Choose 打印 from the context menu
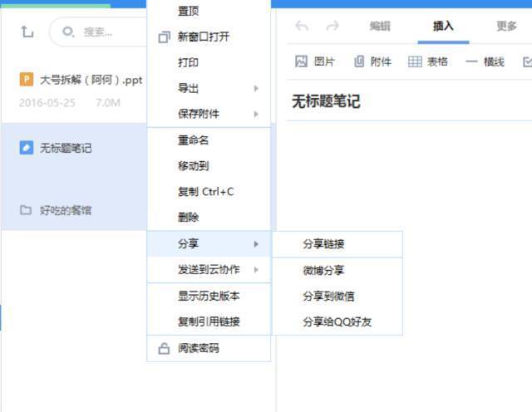The height and width of the screenshot is (412, 532). coord(209,62)
